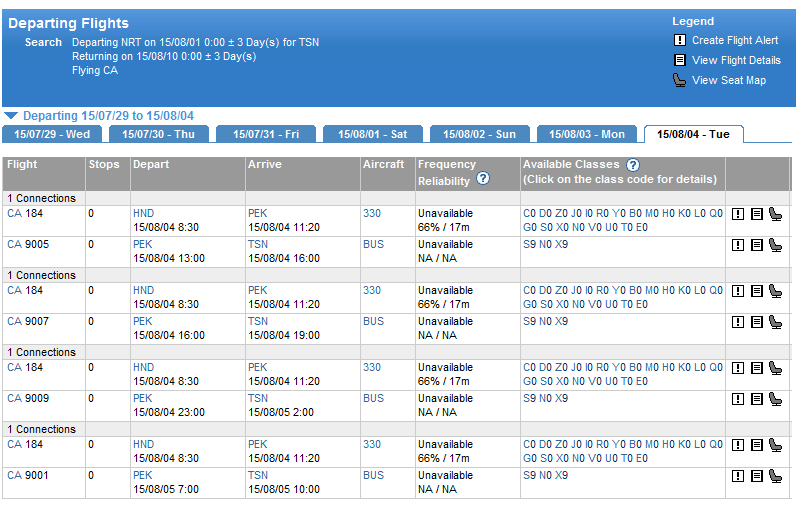This screenshot has width=798, height=508.
Task: Click departure time 15/08/04 23:00
Action: (x=169, y=412)
